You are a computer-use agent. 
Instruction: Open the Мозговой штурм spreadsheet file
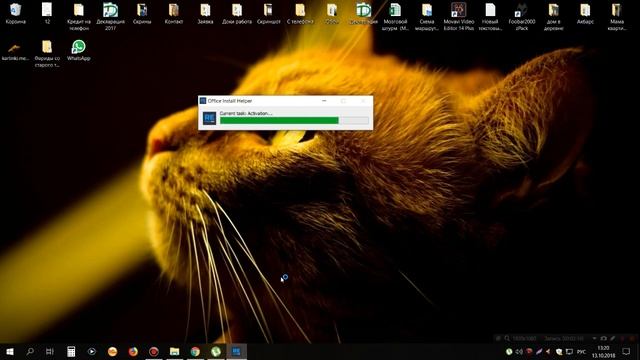point(395,16)
